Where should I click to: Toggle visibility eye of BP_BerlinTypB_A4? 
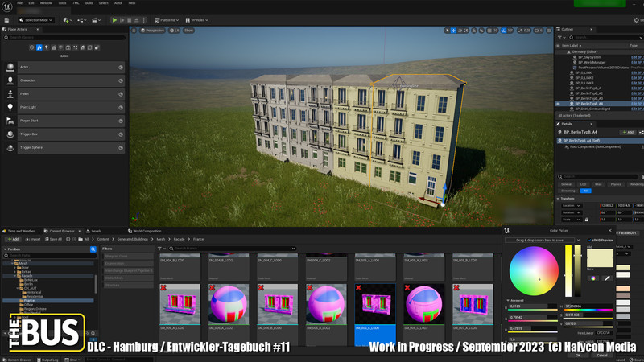(x=558, y=104)
